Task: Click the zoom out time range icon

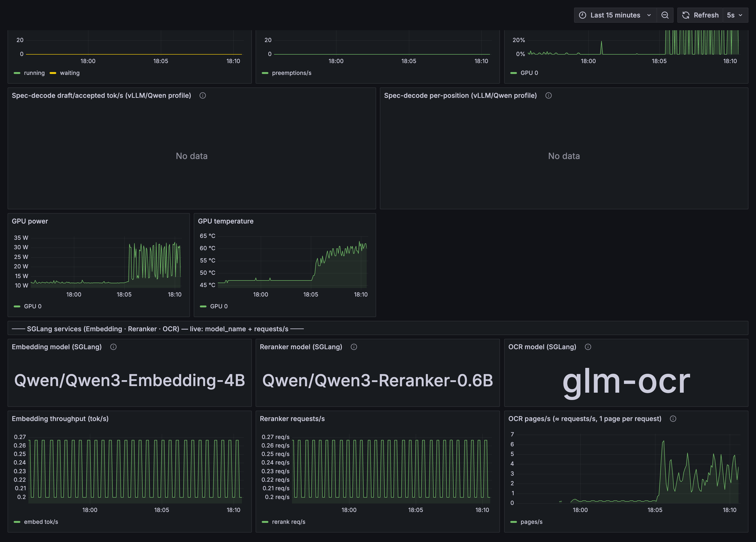Action: coord(665,15)
